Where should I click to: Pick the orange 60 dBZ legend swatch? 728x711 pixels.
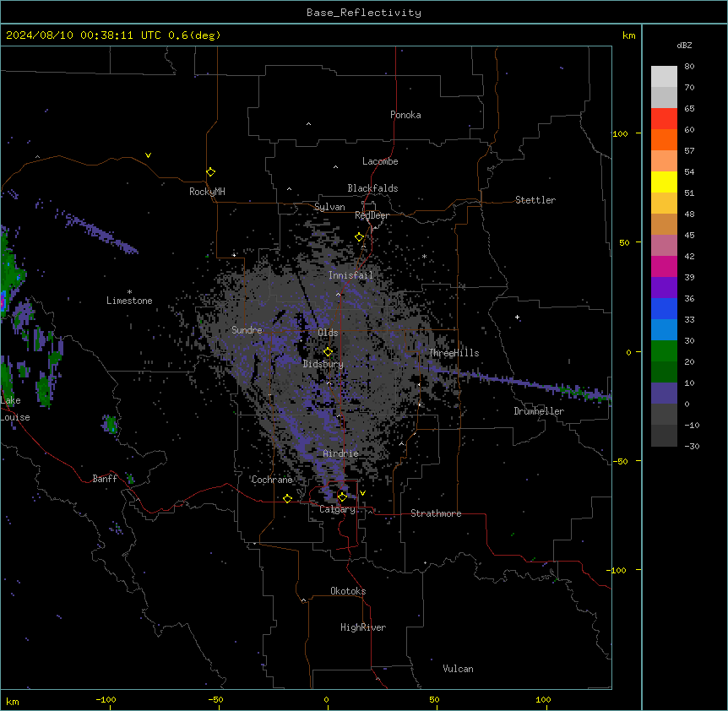(x=664, y=139)
